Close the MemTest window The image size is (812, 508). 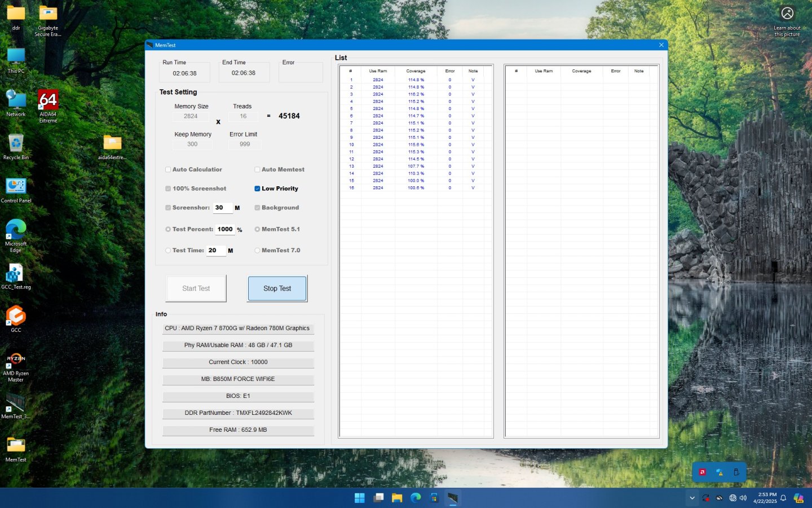[661, 45]
